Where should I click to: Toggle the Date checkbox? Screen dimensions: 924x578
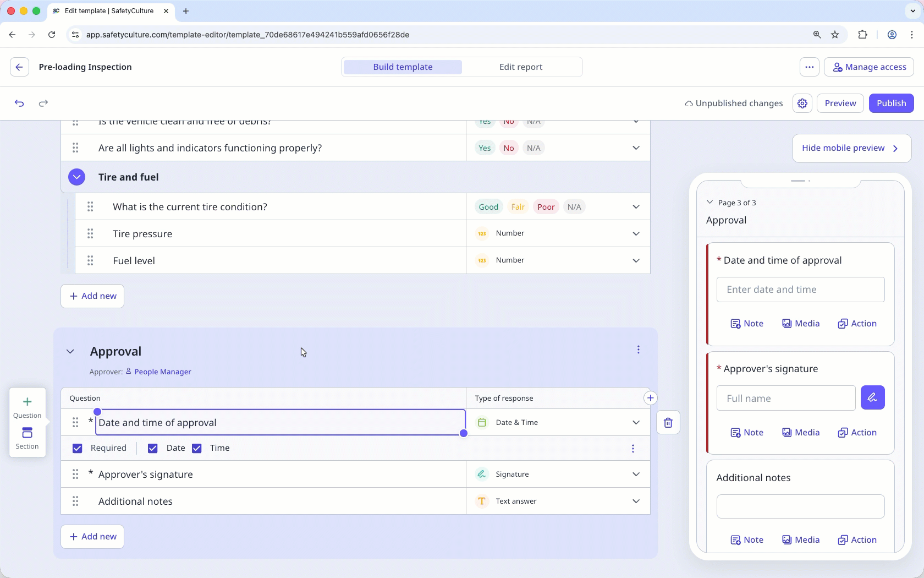coord(153,449)
